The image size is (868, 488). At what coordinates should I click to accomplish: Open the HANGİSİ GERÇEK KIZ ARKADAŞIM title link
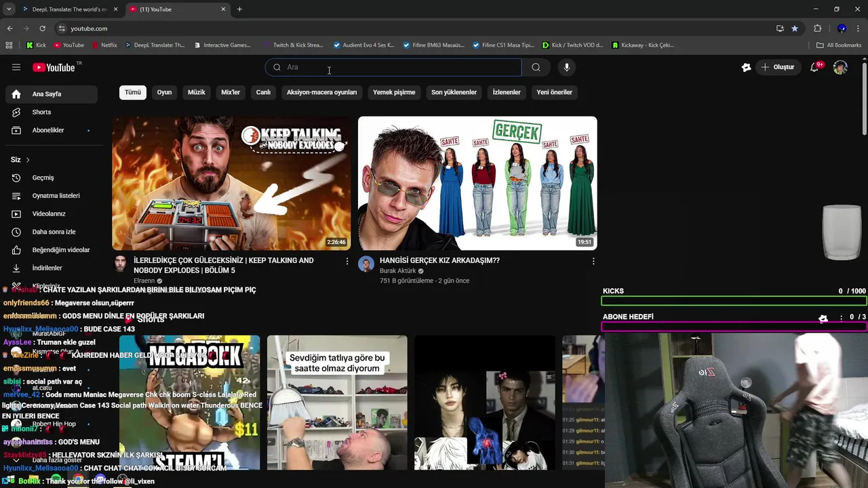coord(439,260)
